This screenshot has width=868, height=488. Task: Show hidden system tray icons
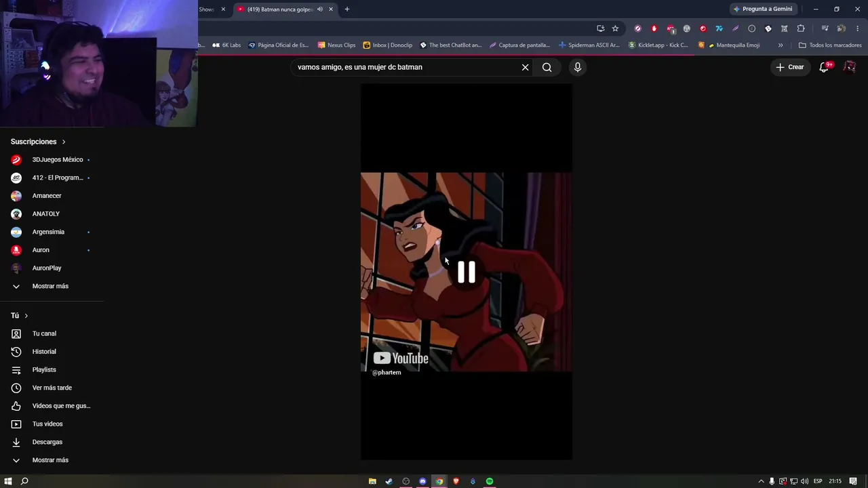coord(761,481)
